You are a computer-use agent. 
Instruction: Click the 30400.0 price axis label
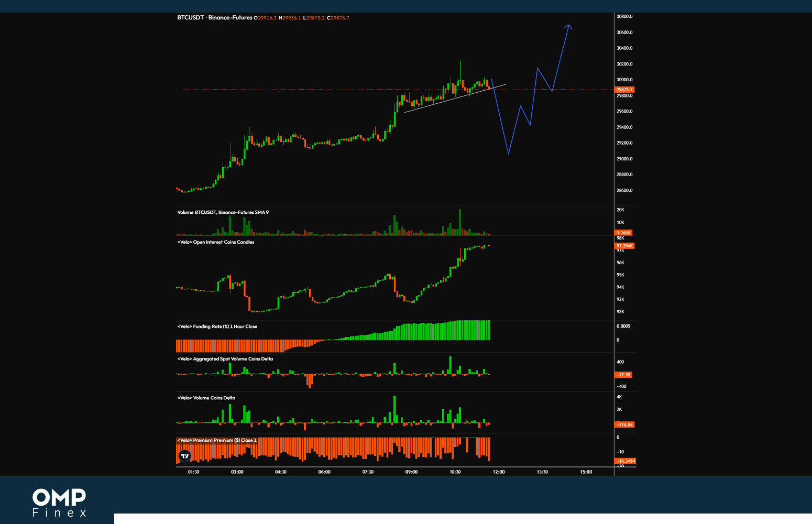pyautogui.click(x=624, y=48)
